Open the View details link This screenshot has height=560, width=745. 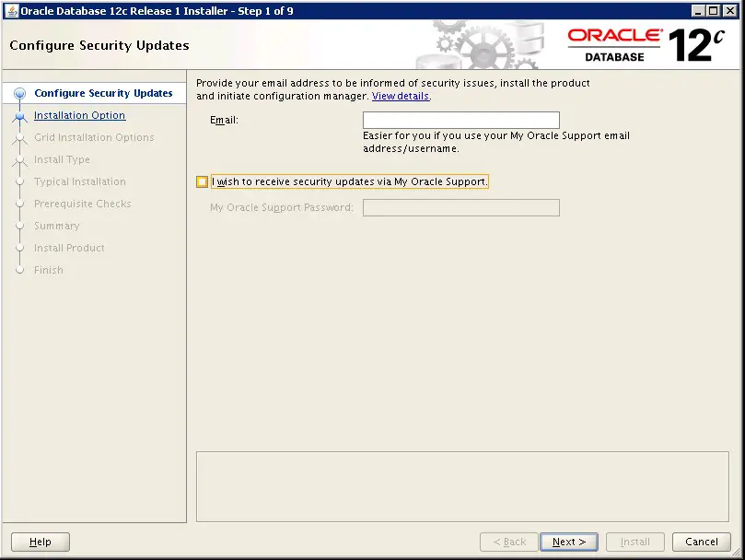[x=401, y=96]
